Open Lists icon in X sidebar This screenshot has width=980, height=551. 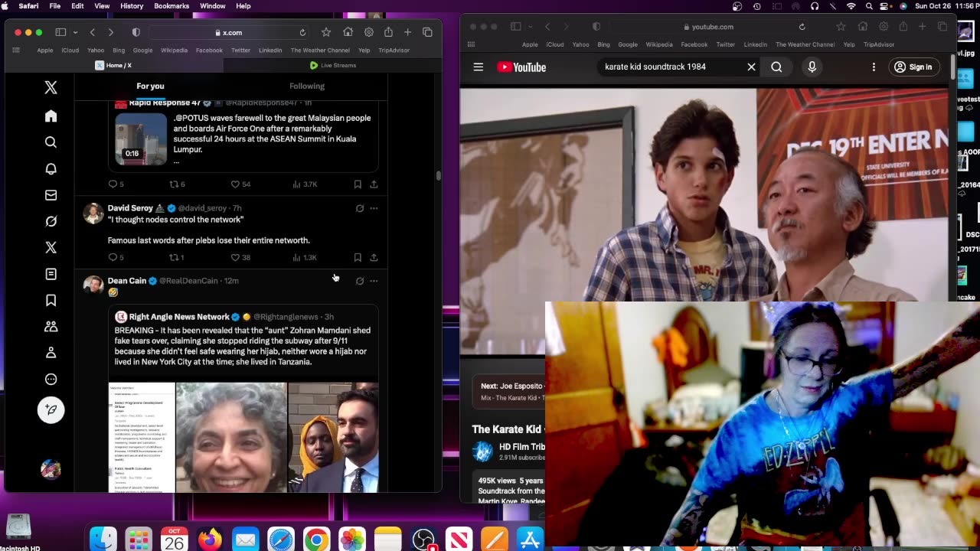tap(51, 274)
